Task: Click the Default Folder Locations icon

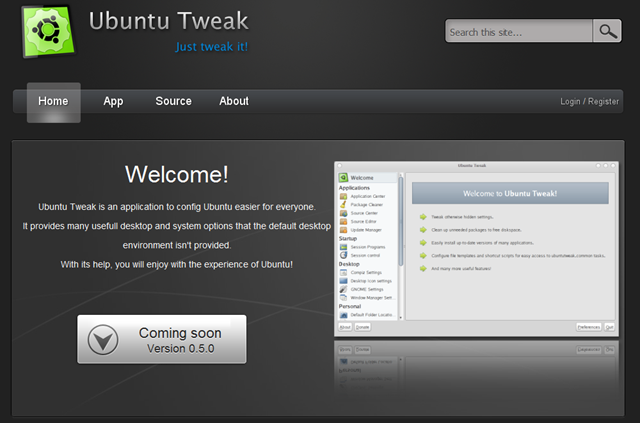Action: point(344,315)
